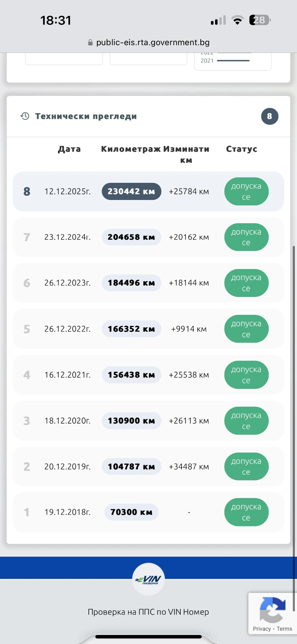The width and height of the screenshot is (297, 644).
Task: Tap the padlock icon in address bar
Action: tap(90, 43)
